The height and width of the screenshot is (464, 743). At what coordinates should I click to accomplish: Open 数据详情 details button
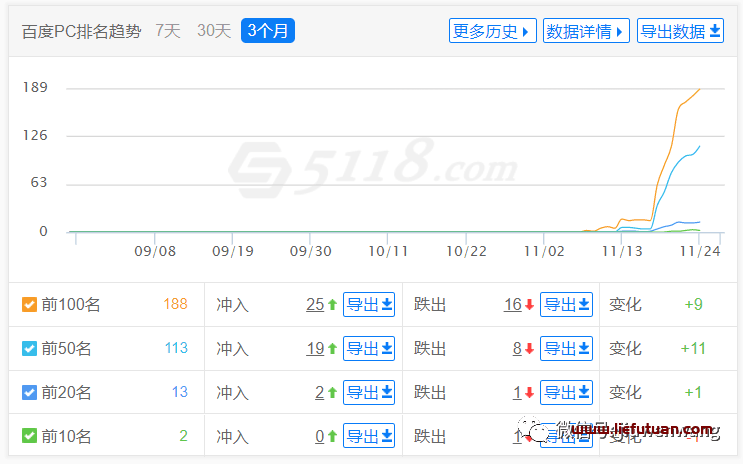coord(586,31)
